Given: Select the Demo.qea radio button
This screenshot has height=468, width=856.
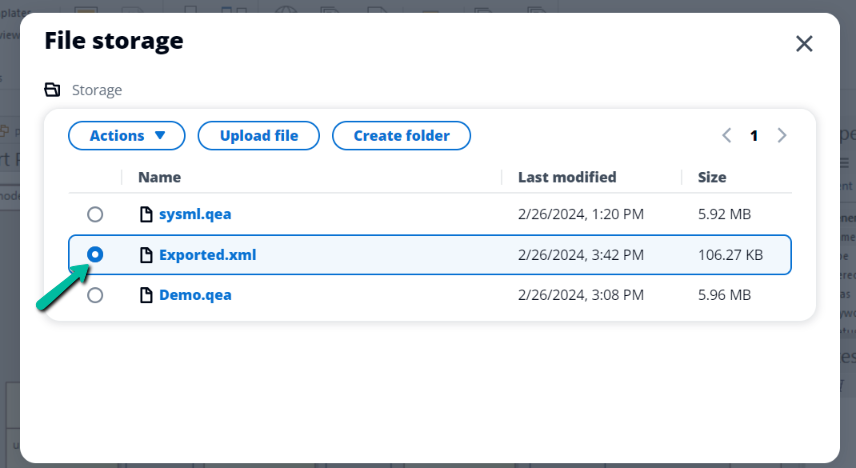Looking at the screenshot, I should pos(95,295).
